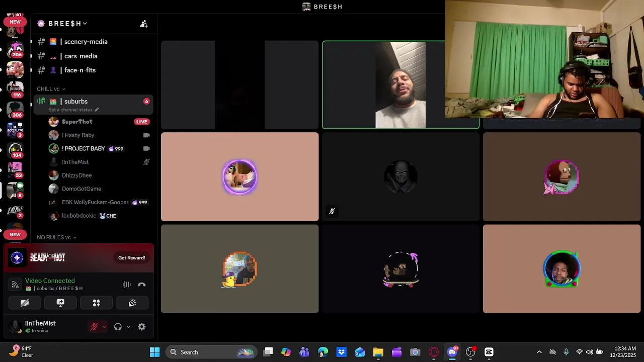Click camera icon beside ! Hashy Baby
The image size is (644, 362).
pyautogui.click(x=146, y=135)
